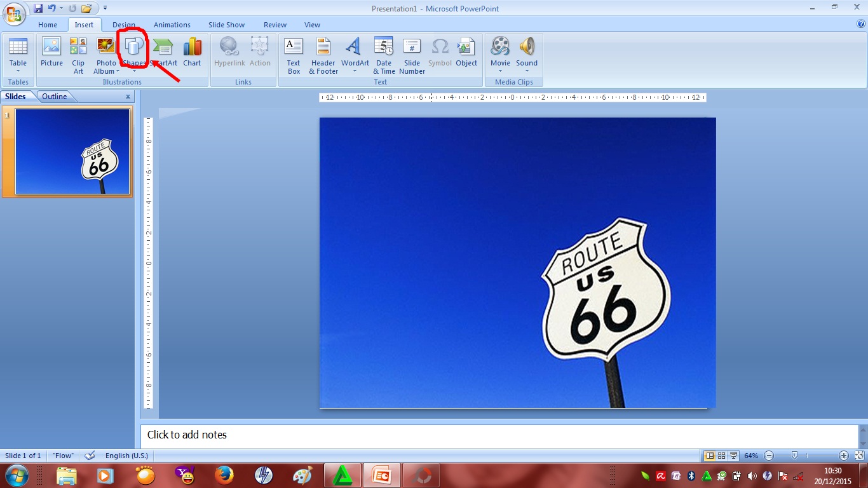Insert a SmartArt graphic
Viewport: 868px width, 488px height.
[164, 53]
